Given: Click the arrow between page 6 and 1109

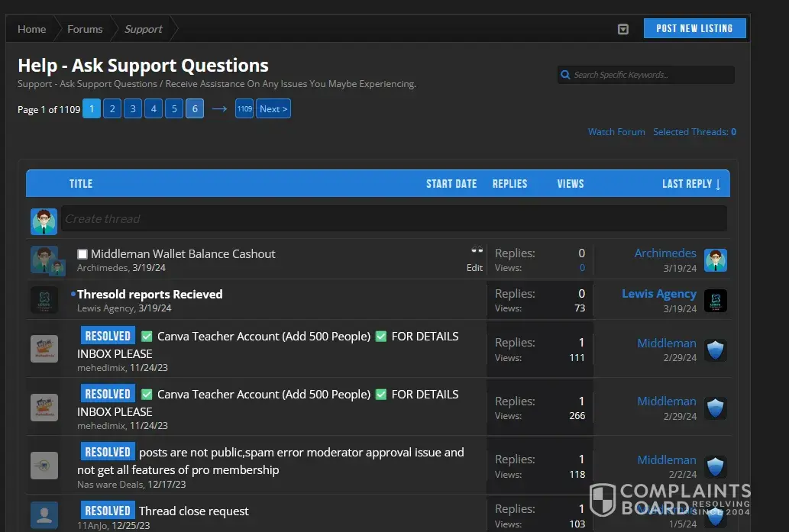Looking at the screenshot, I should (x=219, y=109).
